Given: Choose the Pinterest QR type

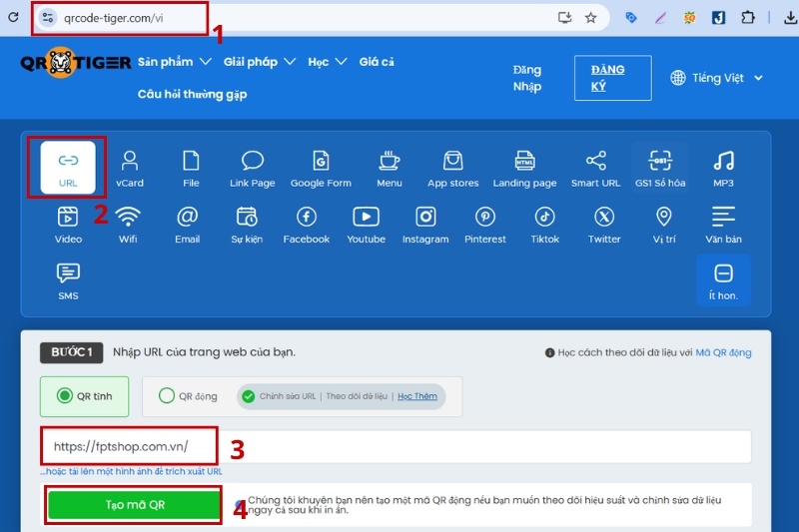Looking at the screenshot, I should [485, 225].
